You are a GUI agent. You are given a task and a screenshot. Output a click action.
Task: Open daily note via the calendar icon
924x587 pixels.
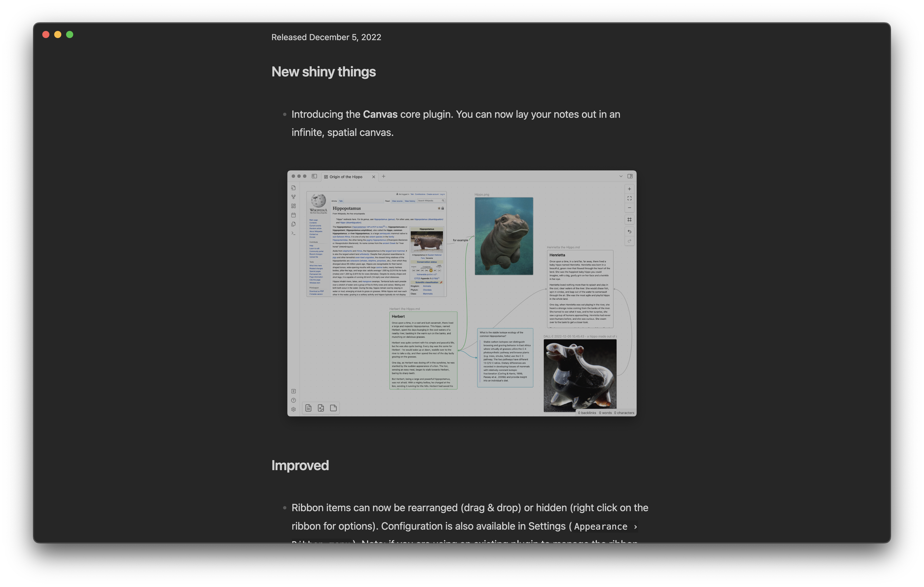[293, 215]
